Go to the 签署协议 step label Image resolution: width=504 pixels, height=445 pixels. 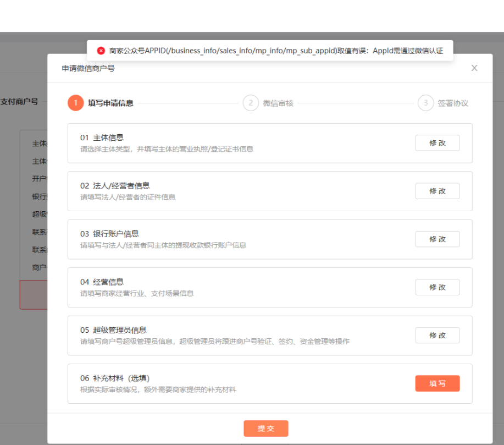click(x=453, y=103)
